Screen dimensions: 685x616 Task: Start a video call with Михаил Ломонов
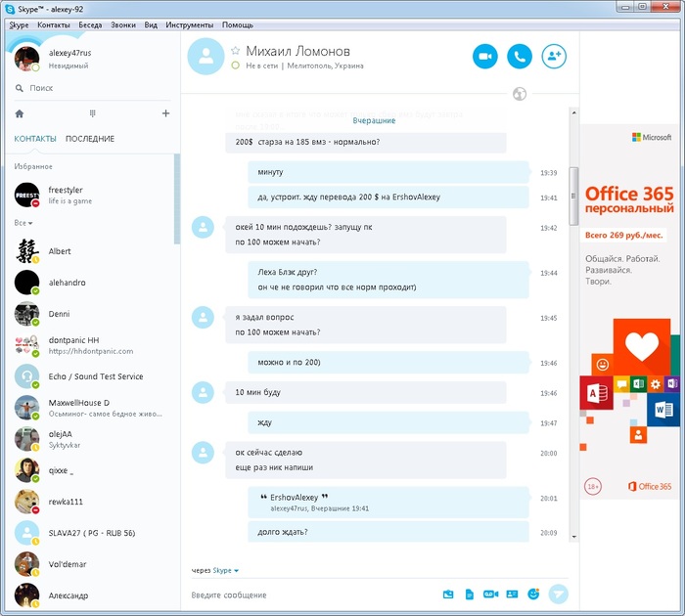[485, 57]
